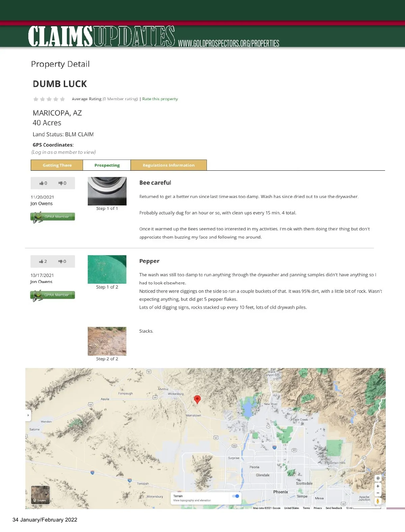Select the Street View pegman icon
Image resolution: width=405 pixels, height=532 pixels.
coord(378,501)
